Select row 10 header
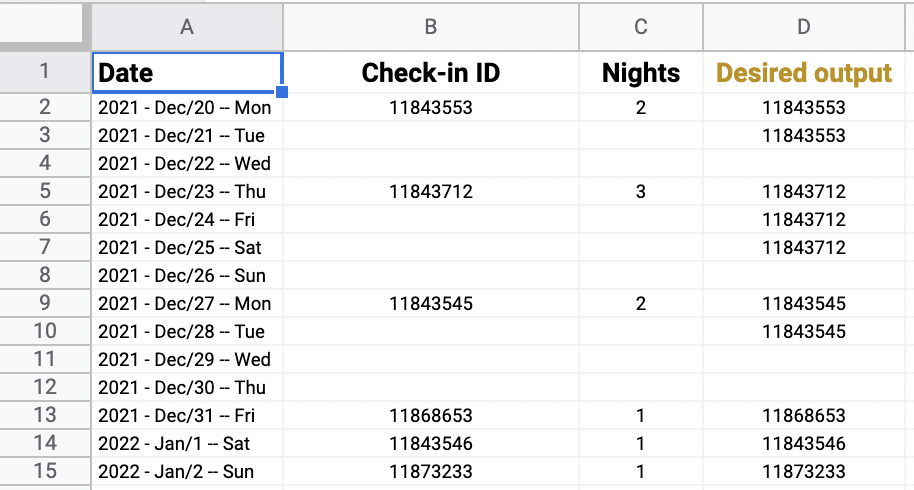 (45, 331)
